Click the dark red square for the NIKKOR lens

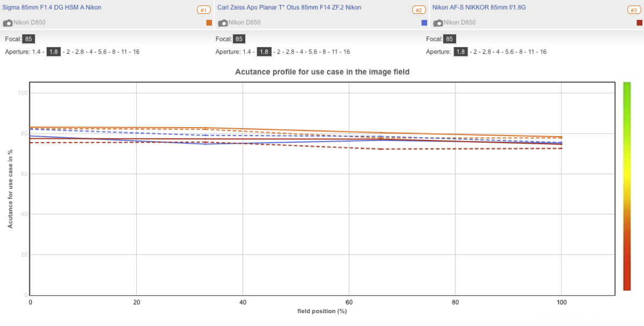tap(639, 23)
